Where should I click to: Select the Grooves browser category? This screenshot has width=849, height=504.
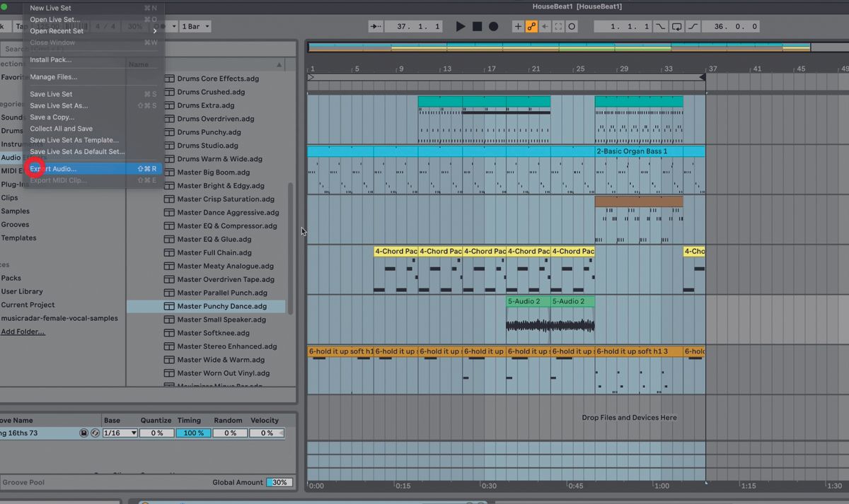coord(16,225)
